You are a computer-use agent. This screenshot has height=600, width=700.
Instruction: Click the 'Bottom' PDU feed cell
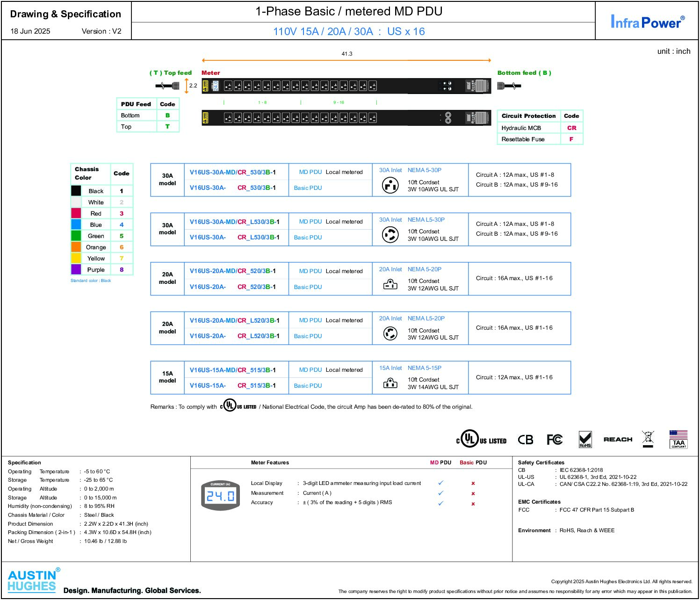pos(137,115)
